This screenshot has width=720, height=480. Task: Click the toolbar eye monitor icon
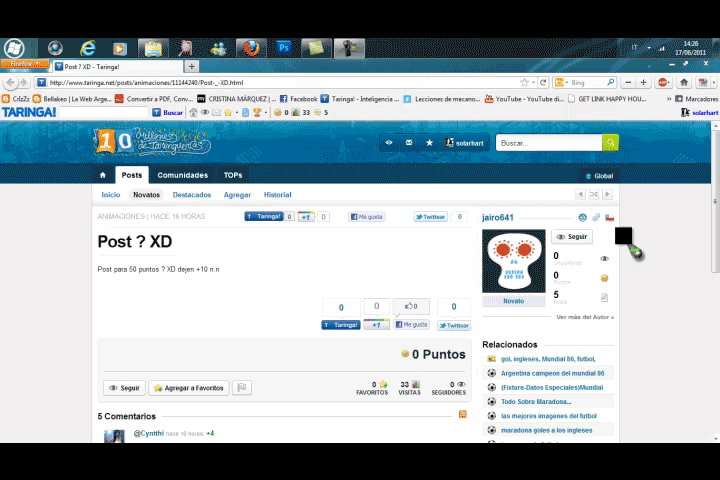(x=205, y=113)
